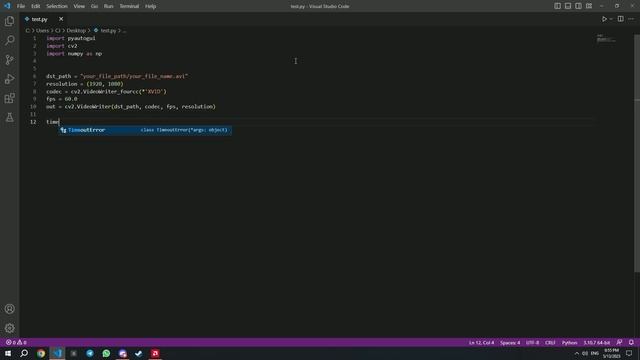Screen dimensions: 640x360
Task: Click the feedback icon in status bar
Action: point(619,342)
